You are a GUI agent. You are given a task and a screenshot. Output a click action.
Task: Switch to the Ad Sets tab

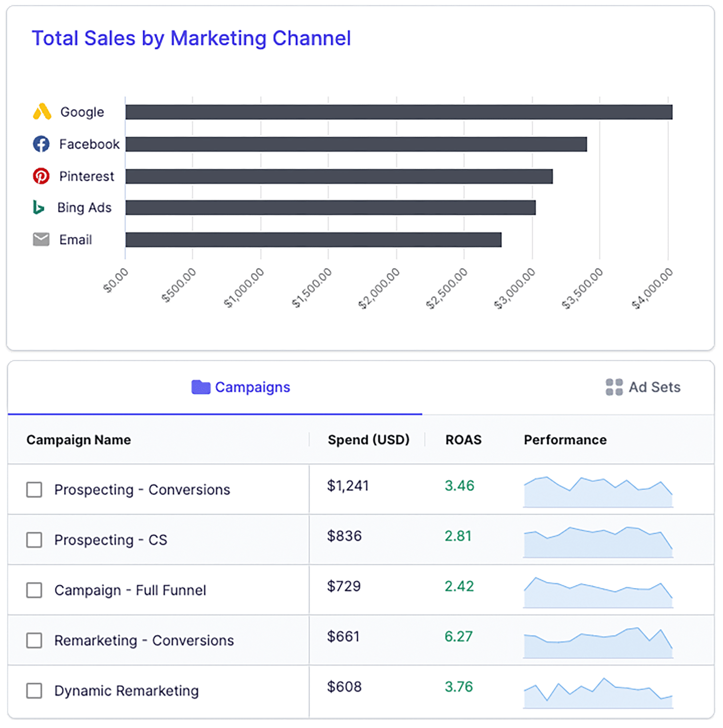click(x=643, y=387)
